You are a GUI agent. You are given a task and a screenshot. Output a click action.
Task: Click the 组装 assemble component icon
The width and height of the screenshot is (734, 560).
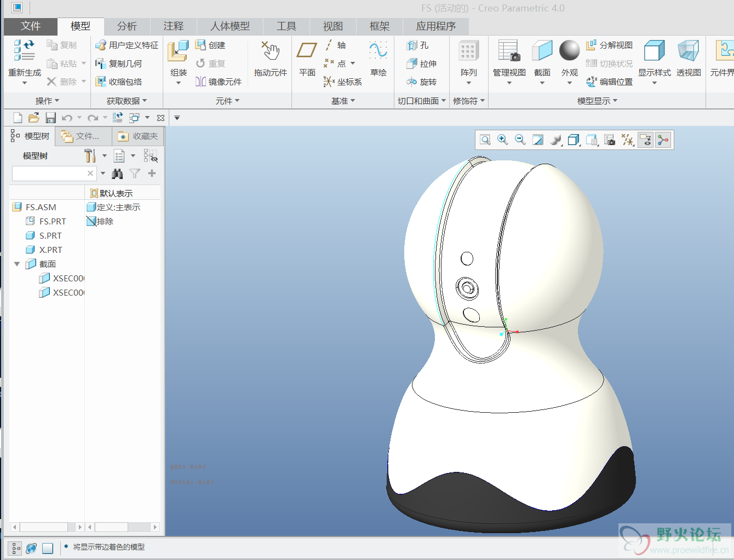tap(178, 51)
